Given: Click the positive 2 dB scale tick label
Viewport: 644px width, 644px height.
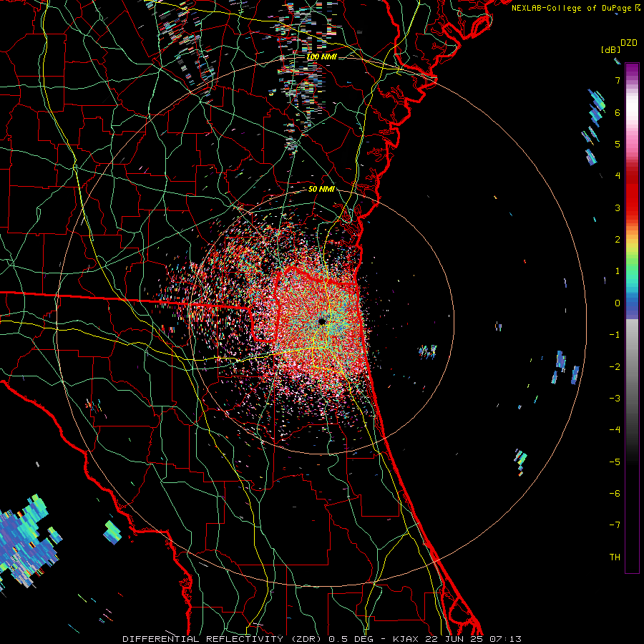Looking at the screenshot, I should [618, 240].
